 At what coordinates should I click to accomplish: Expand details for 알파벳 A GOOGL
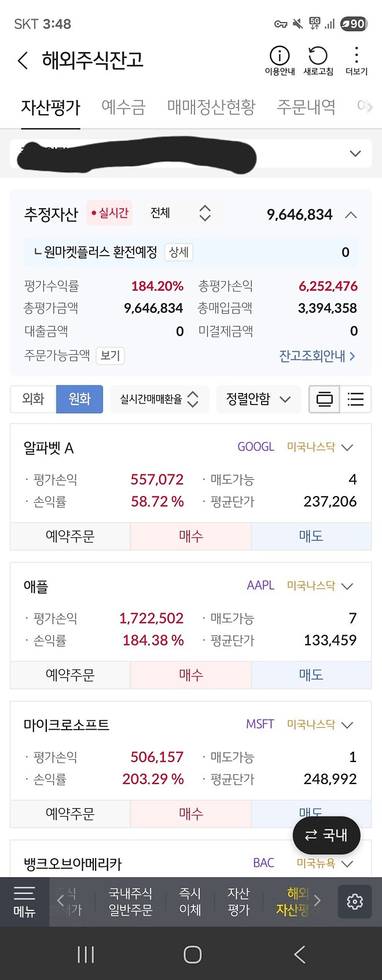[346, 447]
